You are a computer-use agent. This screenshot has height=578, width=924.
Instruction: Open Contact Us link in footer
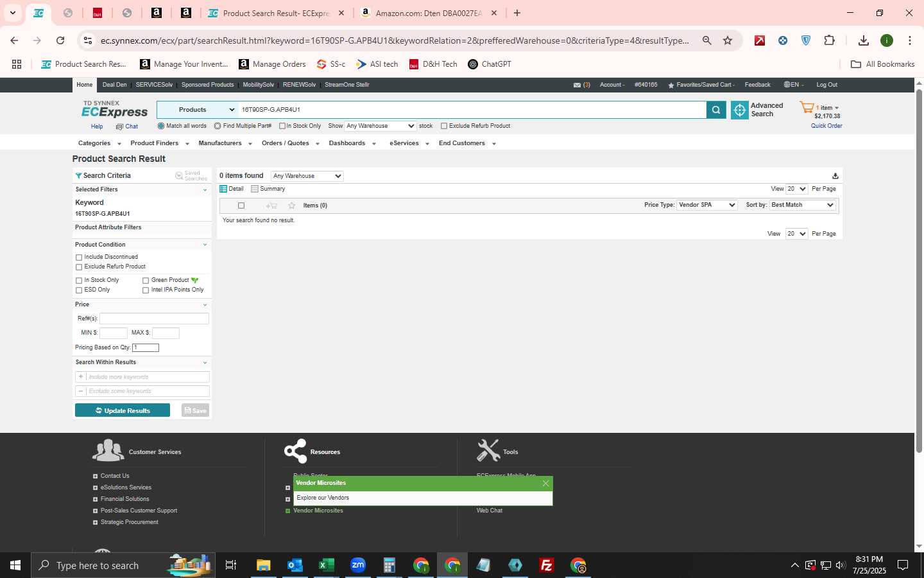115,476
